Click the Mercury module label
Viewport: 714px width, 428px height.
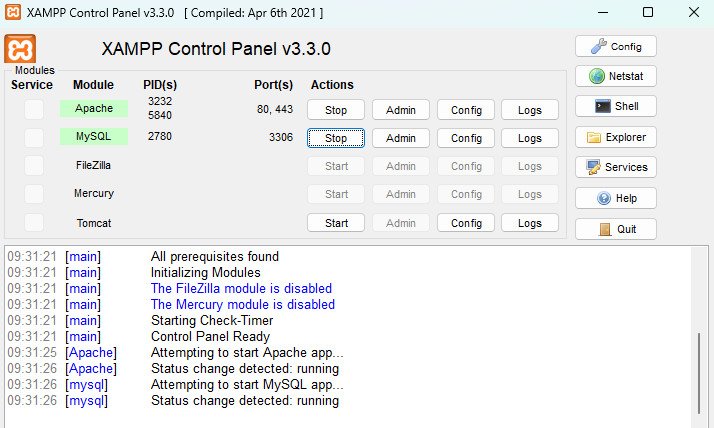coord(94,193)
